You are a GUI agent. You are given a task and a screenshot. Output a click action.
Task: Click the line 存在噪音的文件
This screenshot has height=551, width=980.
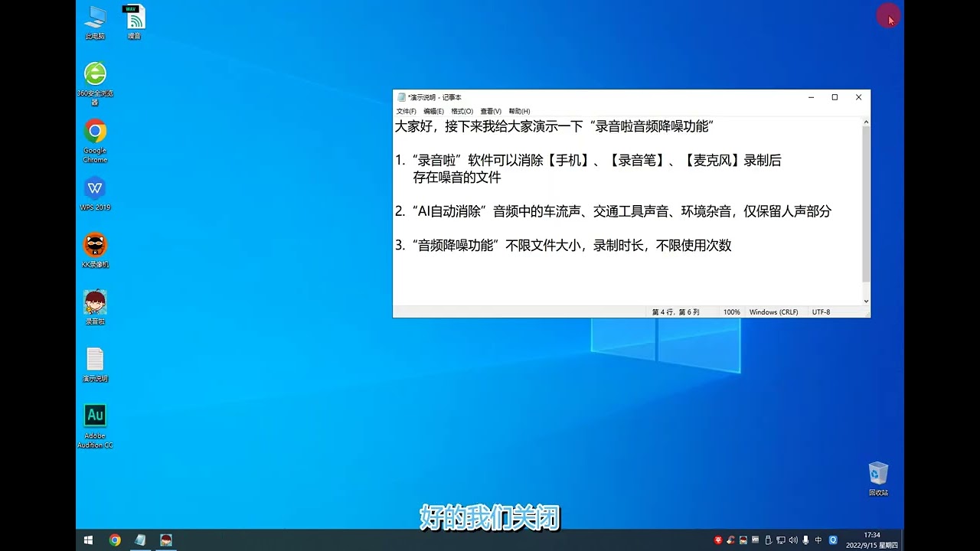pos(457,178)
